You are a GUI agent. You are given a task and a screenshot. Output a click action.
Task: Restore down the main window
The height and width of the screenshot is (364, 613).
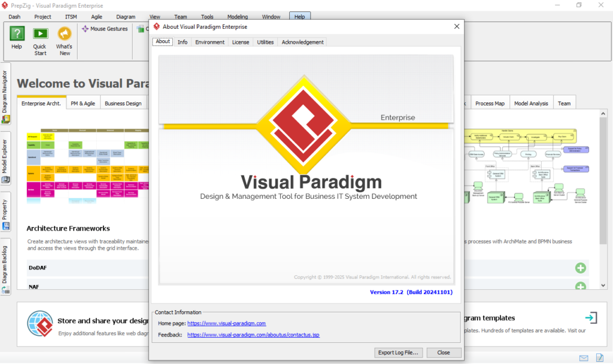coord(579,5)
